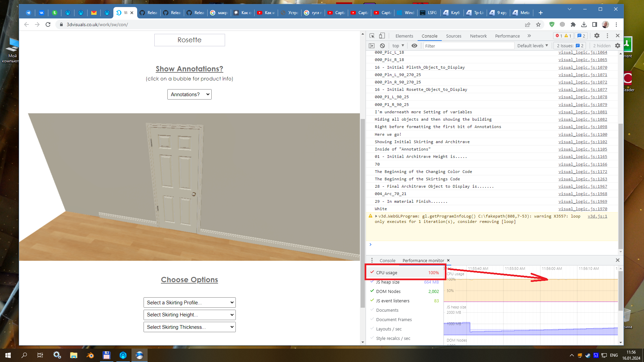Screen dimensions: 644x362
Task: Switch to the Elements tab
Action: (x=404, y=36)
